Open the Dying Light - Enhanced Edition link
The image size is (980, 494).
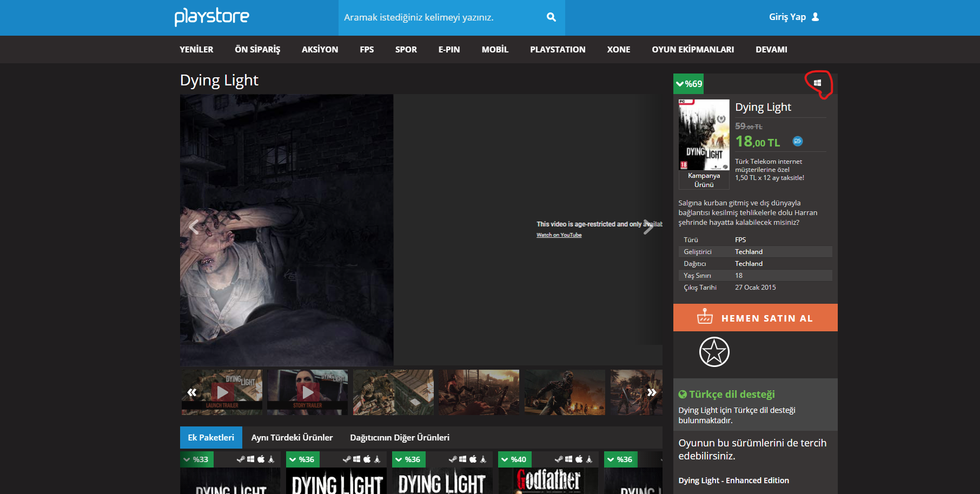point(734,480)
